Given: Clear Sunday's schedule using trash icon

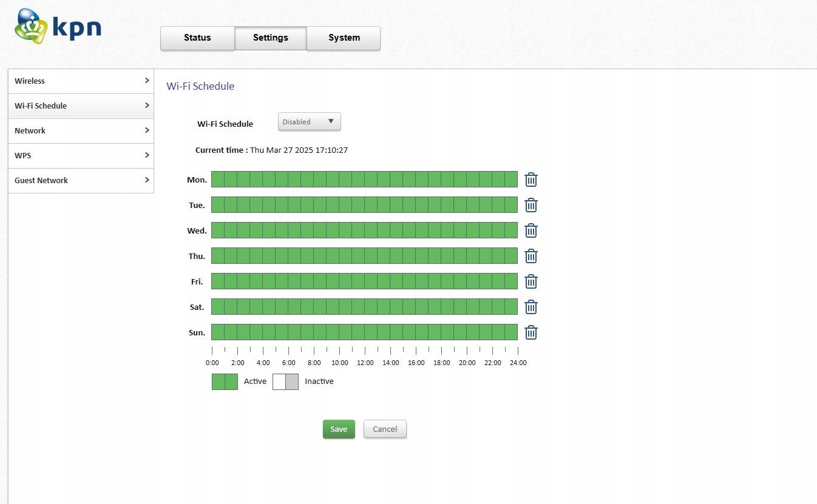Looking at the screenshot, I should (531, 332).
